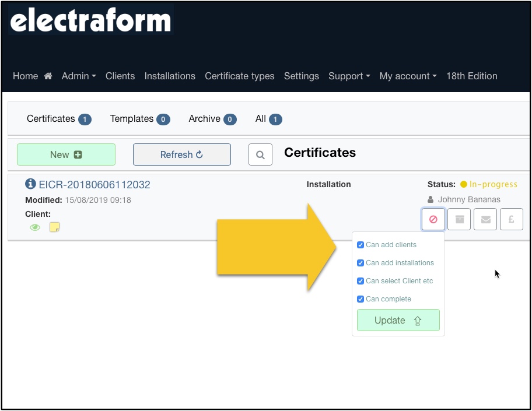Switch to the Templates tab
532x411 pixels.
(x=140, y=119)
